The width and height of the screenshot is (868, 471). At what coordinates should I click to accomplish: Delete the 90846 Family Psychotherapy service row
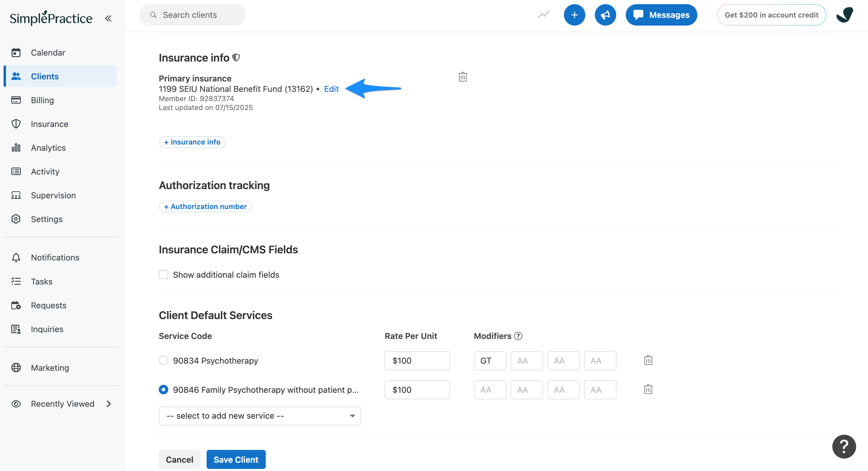tap(648, 389)
